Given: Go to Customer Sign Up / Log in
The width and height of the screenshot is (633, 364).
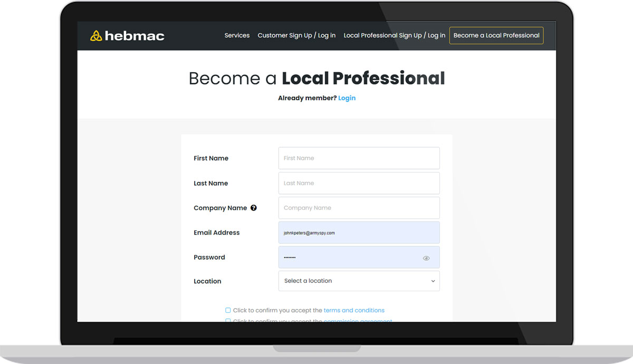Looking at the screenshot, I should [x=296, y=35].
